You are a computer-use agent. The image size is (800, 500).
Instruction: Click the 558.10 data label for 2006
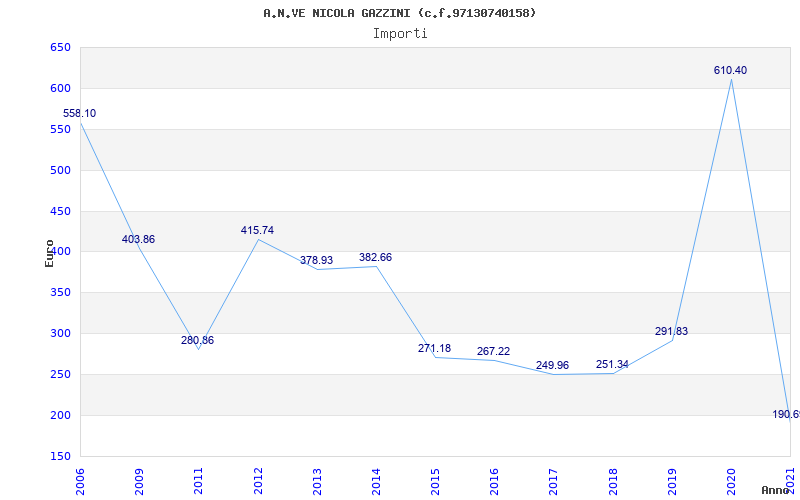[x=80, y=113]
